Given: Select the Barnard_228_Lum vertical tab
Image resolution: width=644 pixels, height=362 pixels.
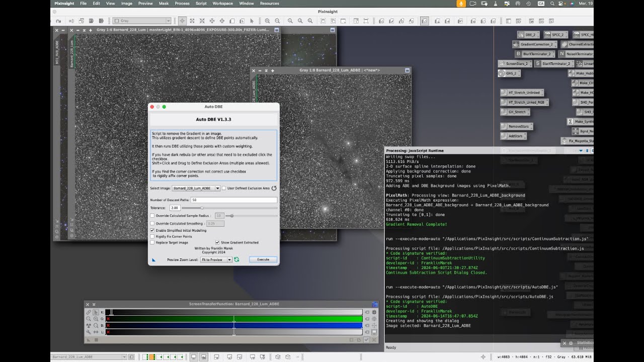Looking at the screenshot, I should (x=72, y=53).
